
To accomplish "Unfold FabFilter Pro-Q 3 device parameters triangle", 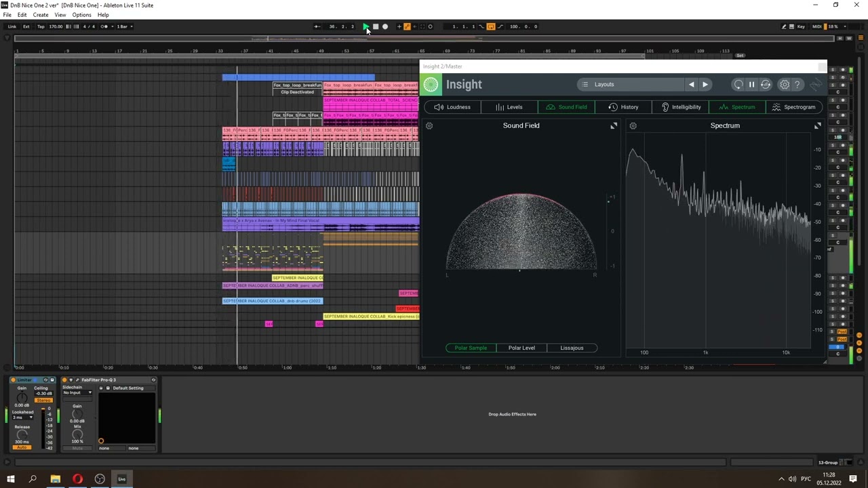I will 71,380.
